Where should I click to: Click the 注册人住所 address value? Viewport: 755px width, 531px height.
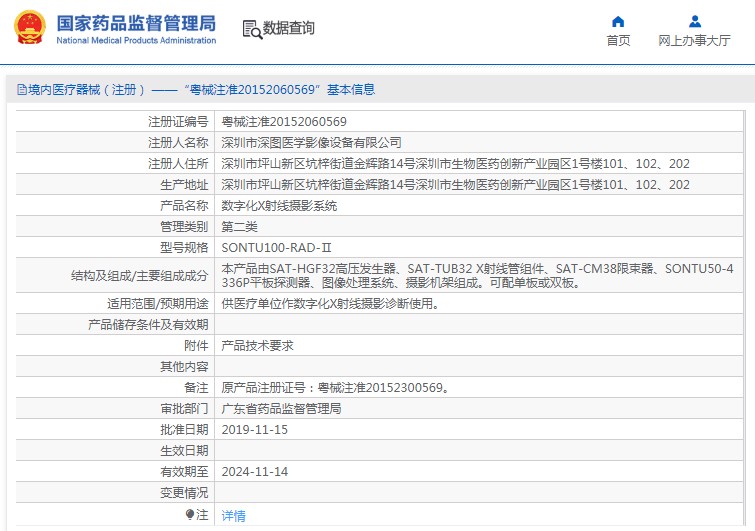pos(456,164)
